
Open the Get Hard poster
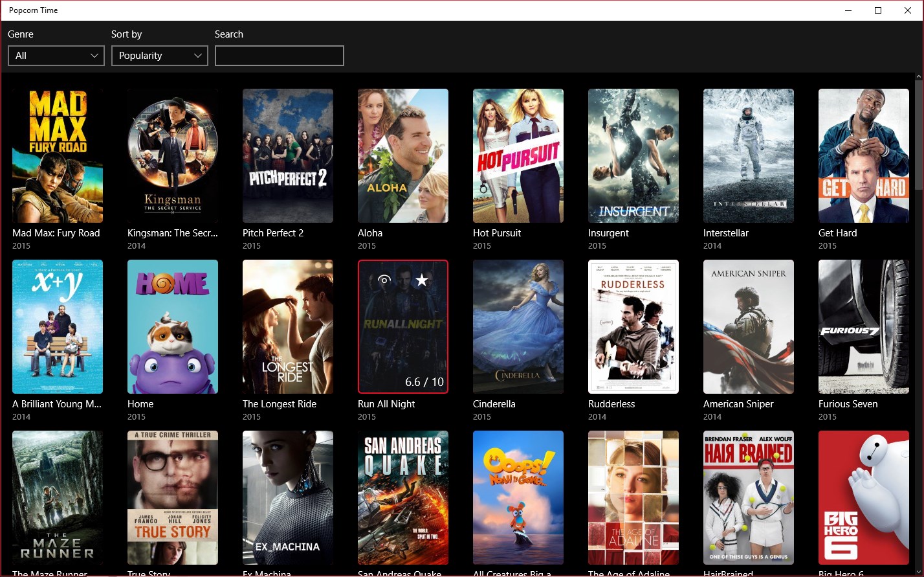click(x=864, y=156)
